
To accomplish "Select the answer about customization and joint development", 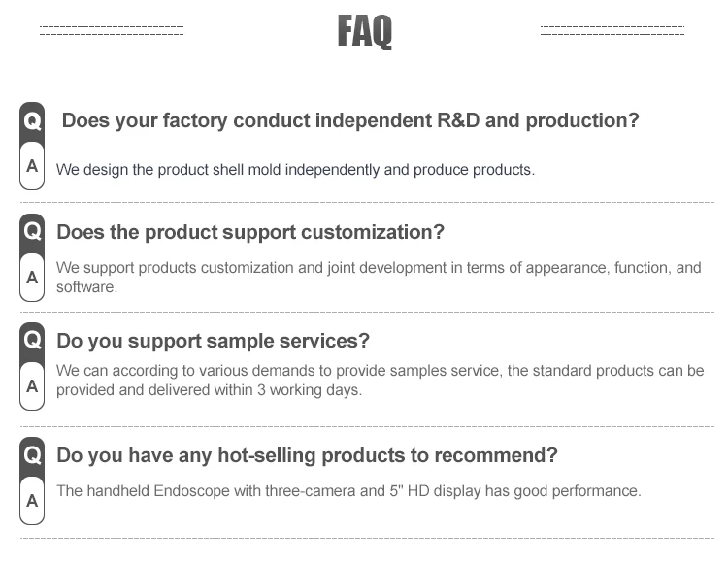I will point(379,277).
